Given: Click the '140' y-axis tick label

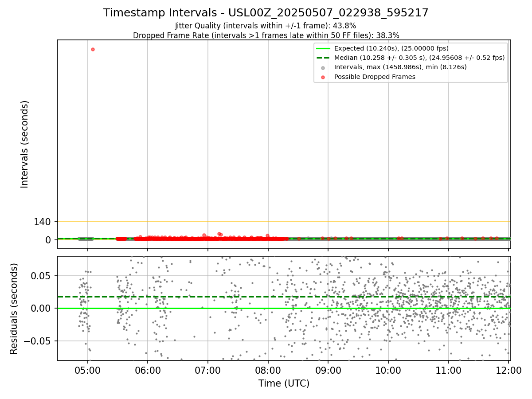Looking at the screenshot, I should click(43, 222).
